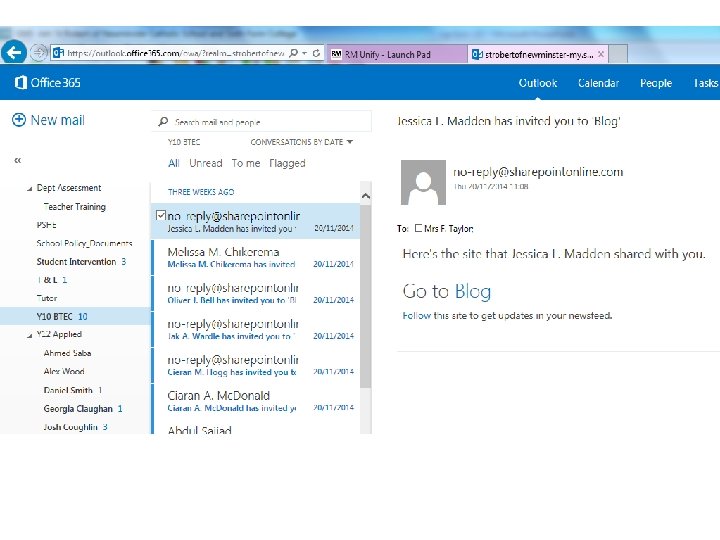Close the strobertofnewminster browser tab
This screenshot has width=720, height=540.
601,54
